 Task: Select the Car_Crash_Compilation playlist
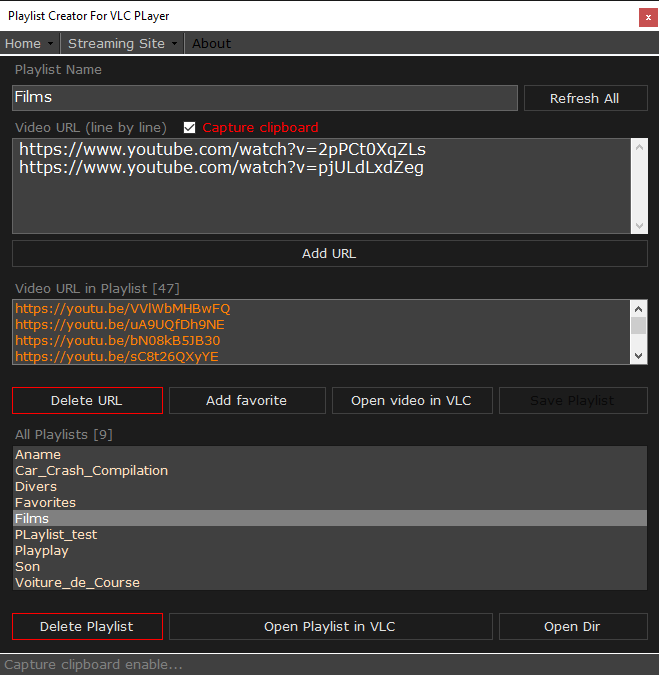tap(330, 471)
